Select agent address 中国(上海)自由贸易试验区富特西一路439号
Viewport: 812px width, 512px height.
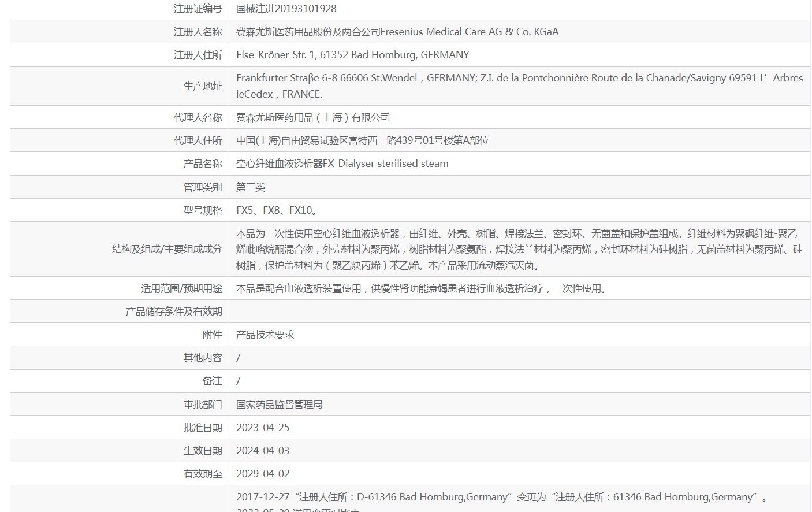(x=363, y=140)
